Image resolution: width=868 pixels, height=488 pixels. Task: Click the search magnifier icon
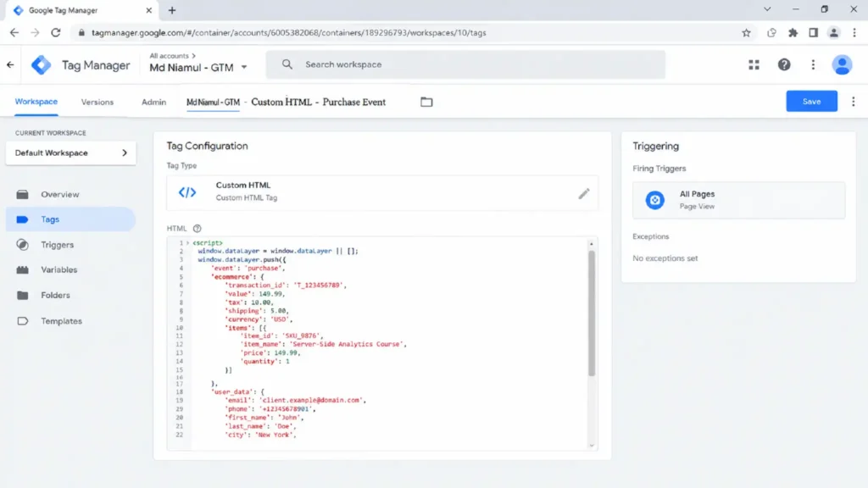click(287, 64)
